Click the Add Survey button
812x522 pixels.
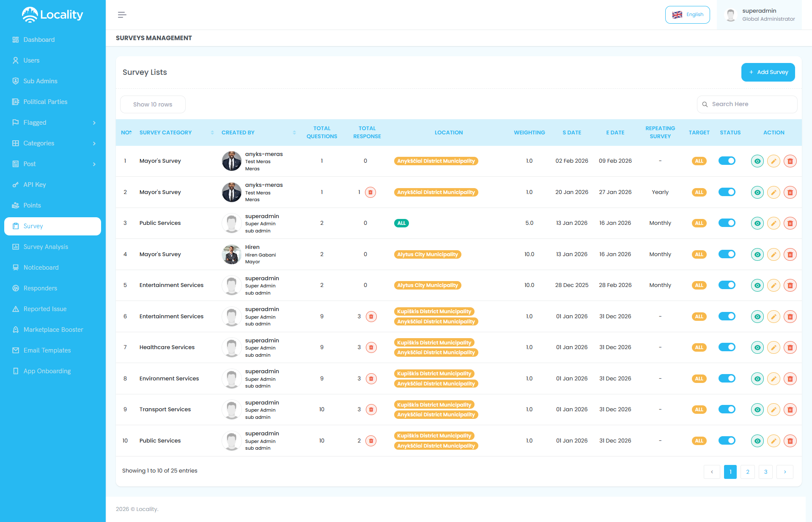tap(768, 72)
